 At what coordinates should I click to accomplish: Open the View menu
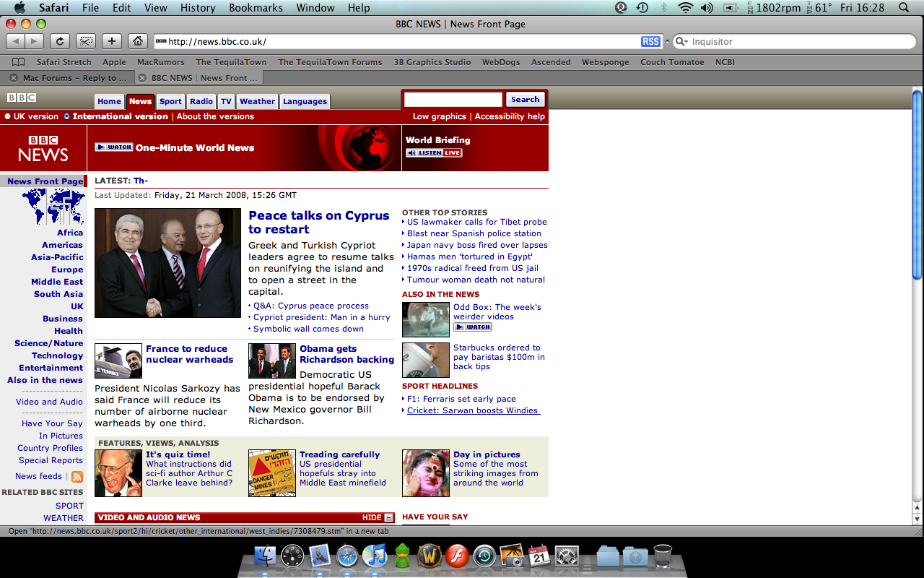point(156,8)
